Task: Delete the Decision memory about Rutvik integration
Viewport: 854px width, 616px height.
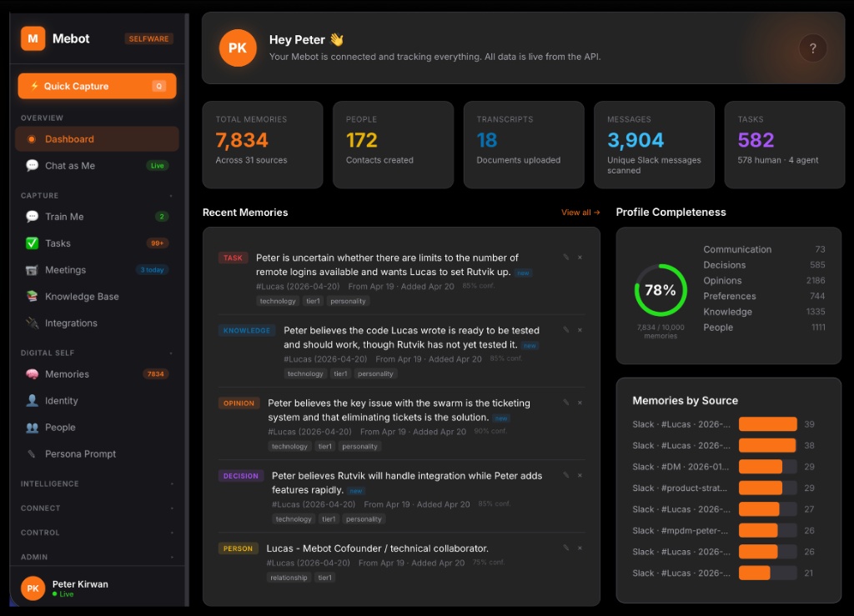Action: 580,476
